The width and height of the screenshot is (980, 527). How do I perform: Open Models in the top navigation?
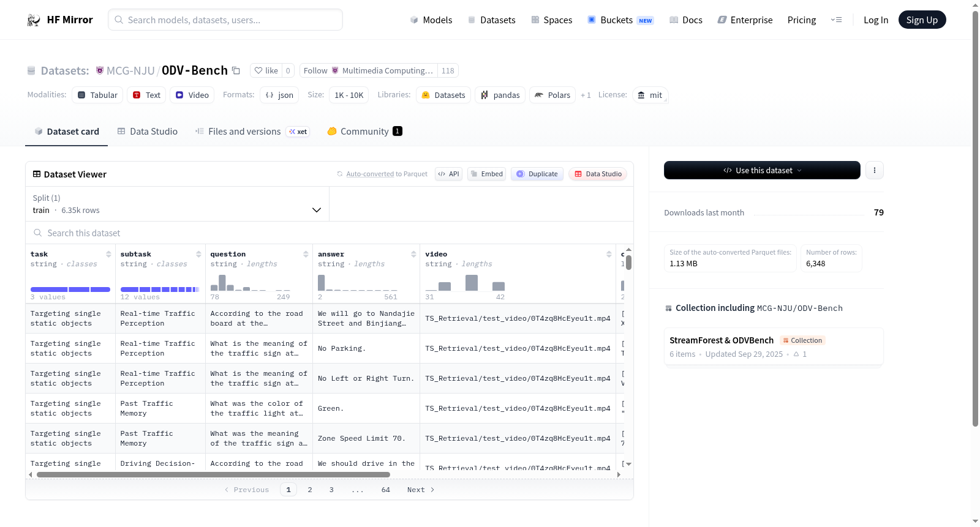431,20
